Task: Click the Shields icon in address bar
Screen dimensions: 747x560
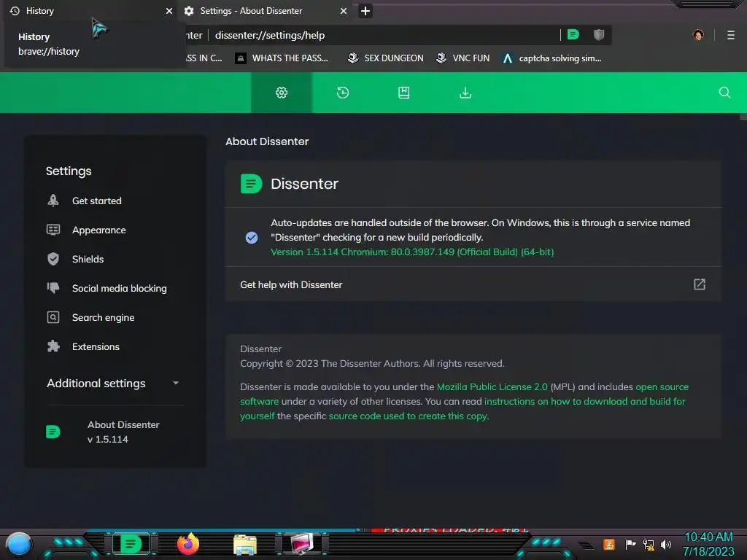Action: click(599, 35)
